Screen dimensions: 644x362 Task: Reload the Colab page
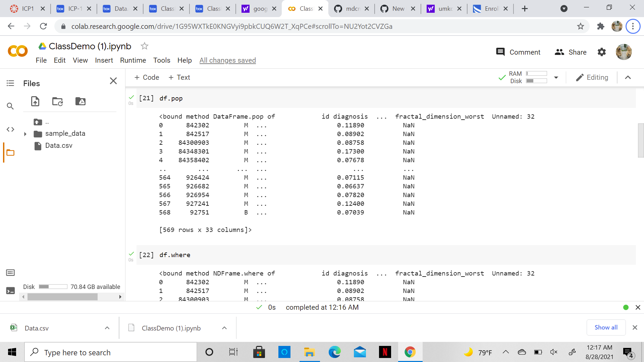[43, 26]
